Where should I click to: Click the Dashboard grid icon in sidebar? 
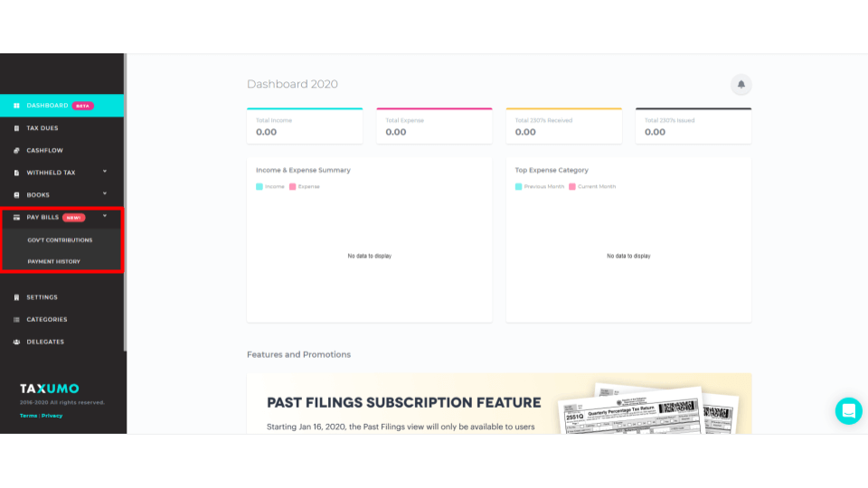(16, 106)
